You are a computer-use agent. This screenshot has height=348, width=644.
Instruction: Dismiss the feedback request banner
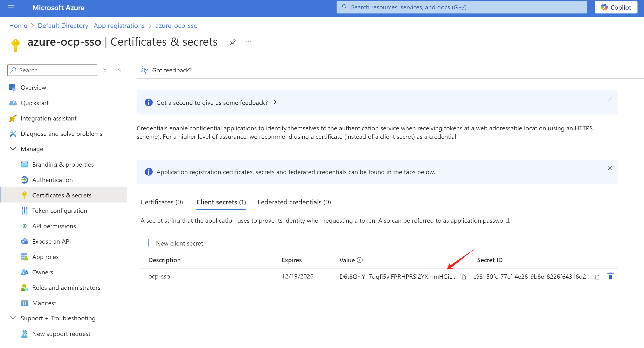[610, 99]
